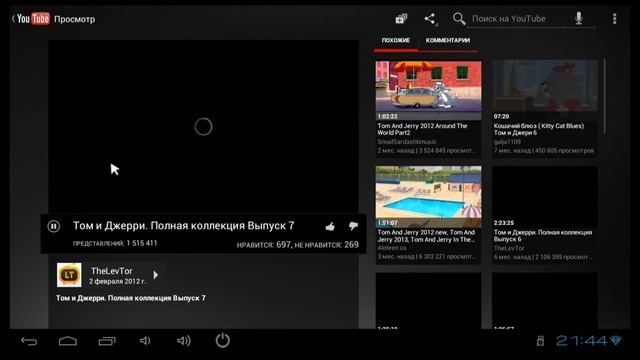Open the swimming pool thumbnail 1:51:07 video
This screenshot has height=360, width=640.
coord(428,197)
